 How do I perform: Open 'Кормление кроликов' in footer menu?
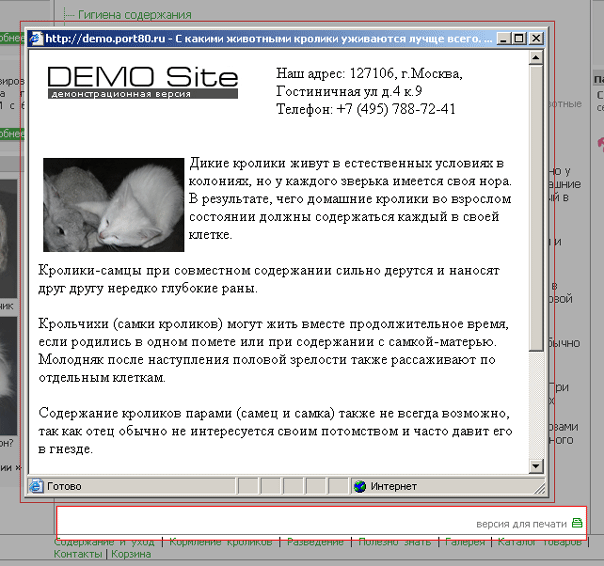tap(220, 543)
